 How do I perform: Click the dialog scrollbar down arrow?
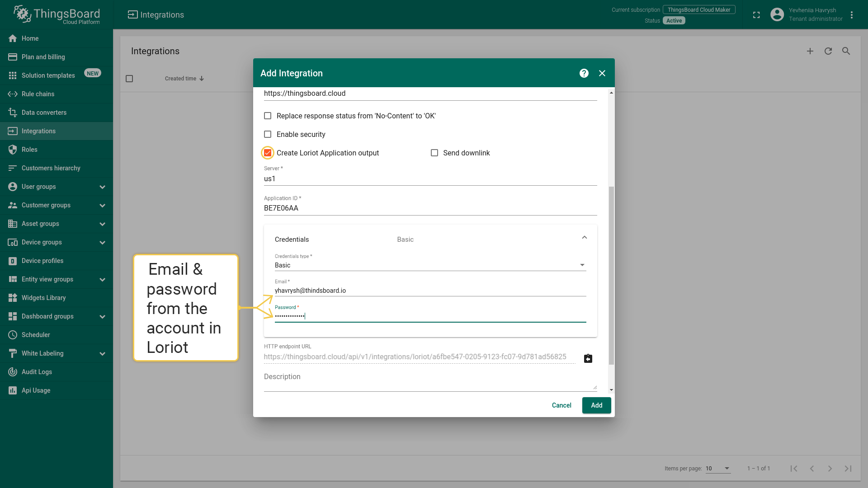[611, 390]
